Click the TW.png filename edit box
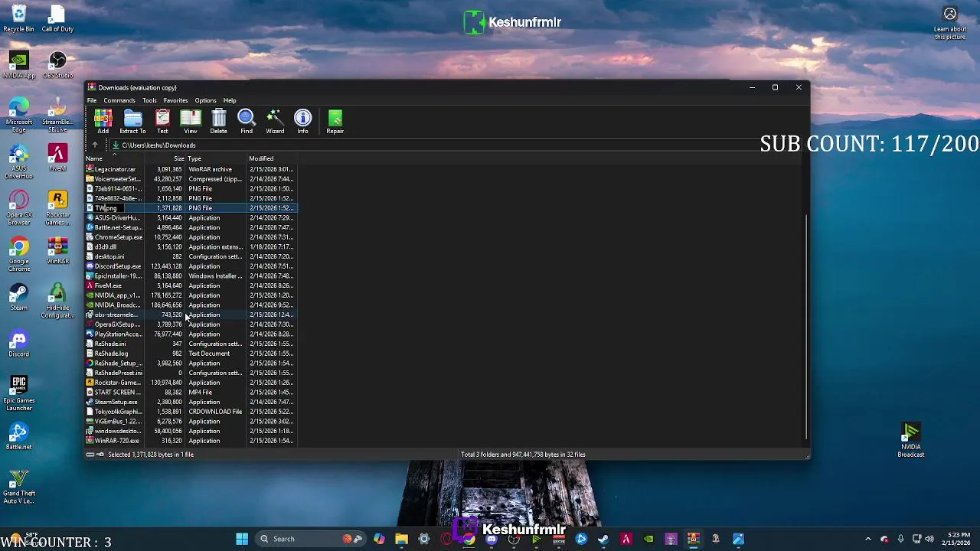This screenshot has height=551, width=980. (108, 208)
